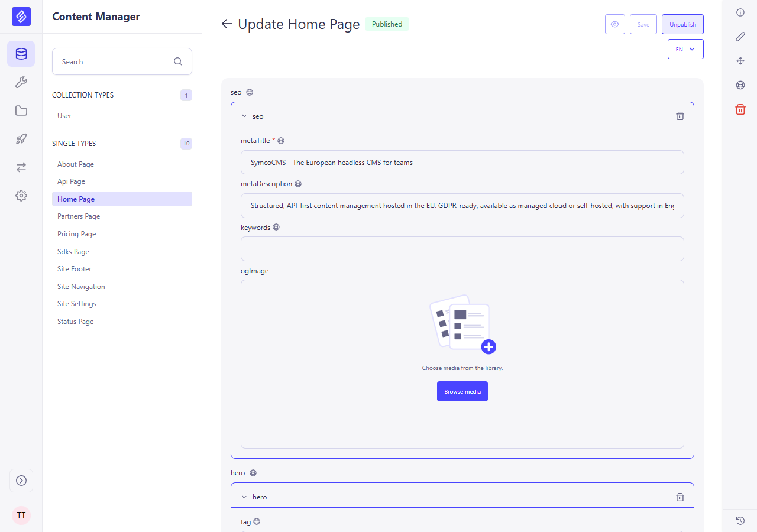Click the Save button
This screenshot has height=532, width=757.
[x=643, y=24]
